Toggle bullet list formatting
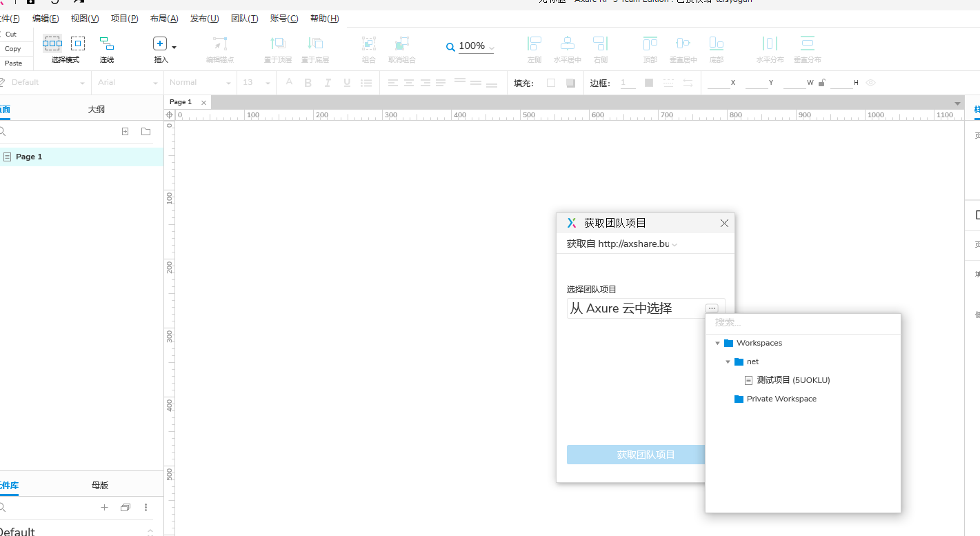 366,83
